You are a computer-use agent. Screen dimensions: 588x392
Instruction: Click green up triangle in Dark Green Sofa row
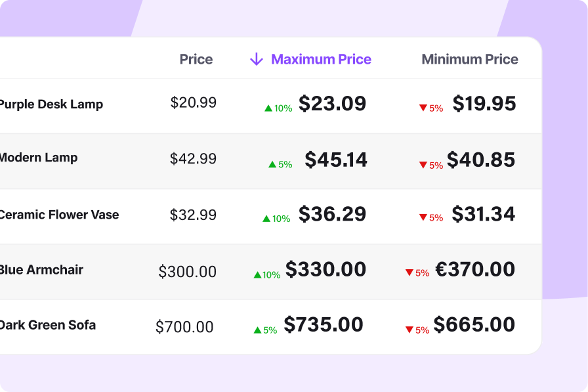pyautogui.click(x=257, y=330)
